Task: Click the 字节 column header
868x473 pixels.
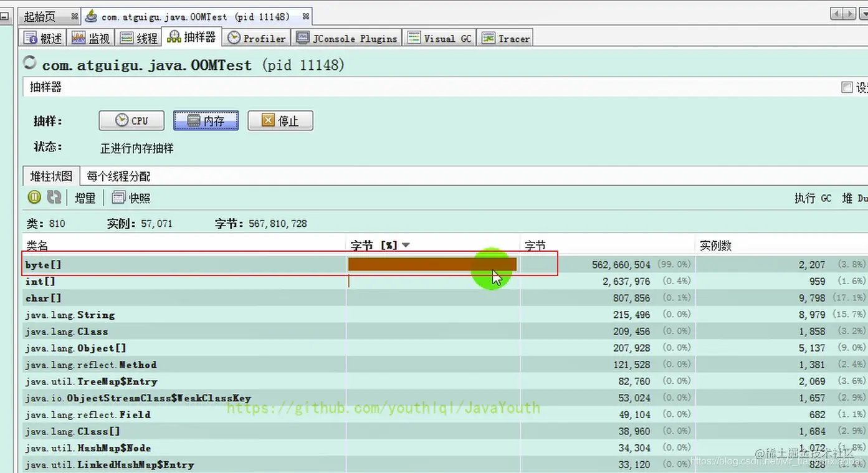Action: (x=608, y=246)
